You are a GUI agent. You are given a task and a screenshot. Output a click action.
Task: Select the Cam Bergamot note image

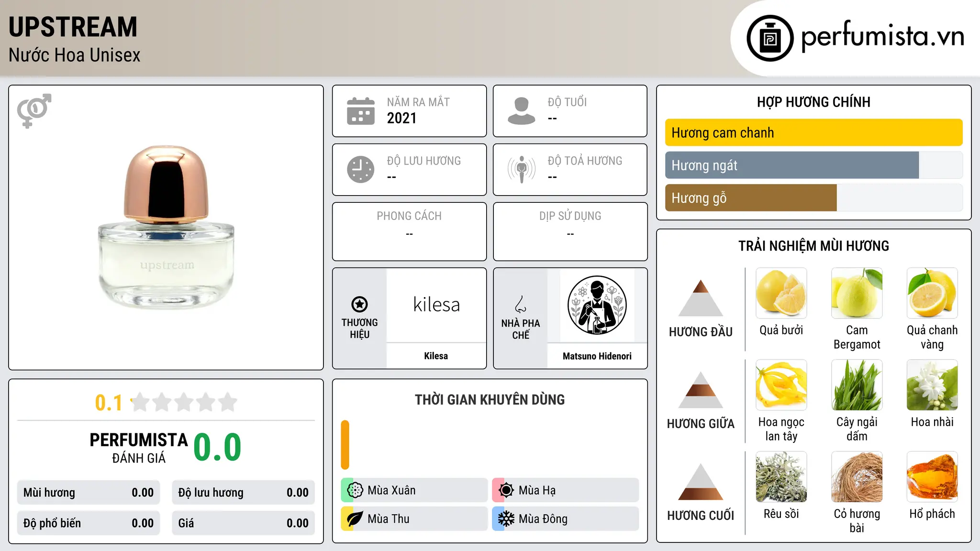(x=857, y=293)
